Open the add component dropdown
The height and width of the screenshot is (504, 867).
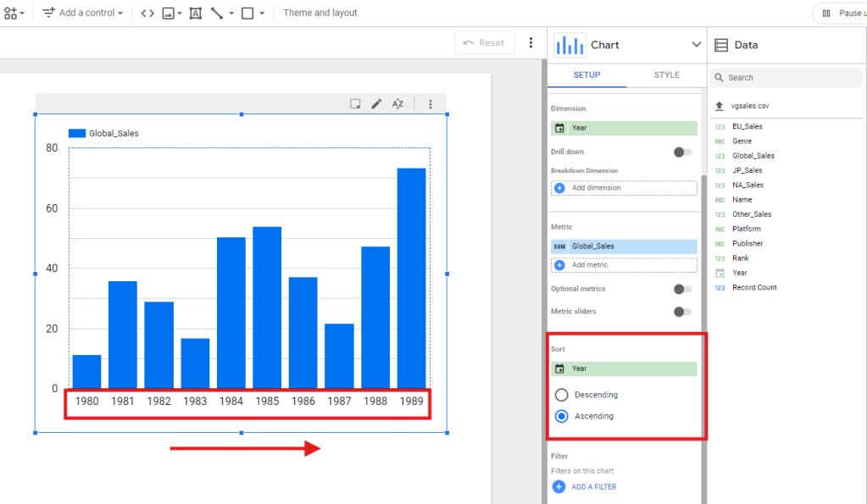[14, 13]
